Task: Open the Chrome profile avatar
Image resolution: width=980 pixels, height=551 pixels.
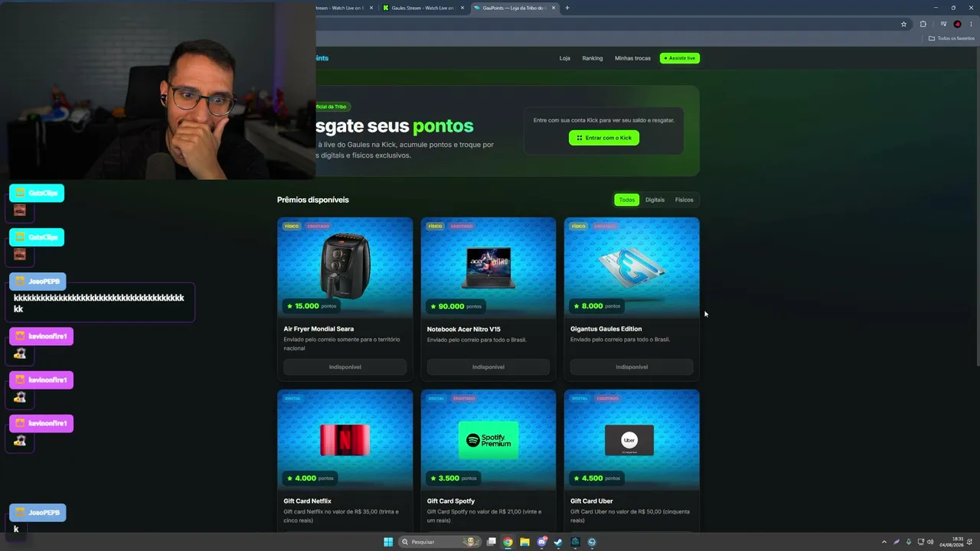Action: point(957,24)
